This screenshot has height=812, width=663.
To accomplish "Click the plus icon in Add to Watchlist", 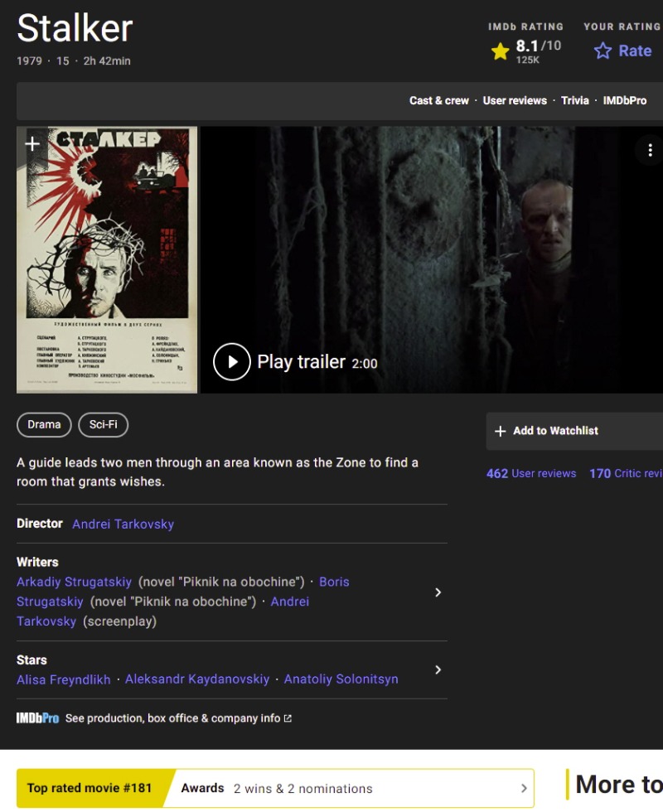I will click(500, 431).
